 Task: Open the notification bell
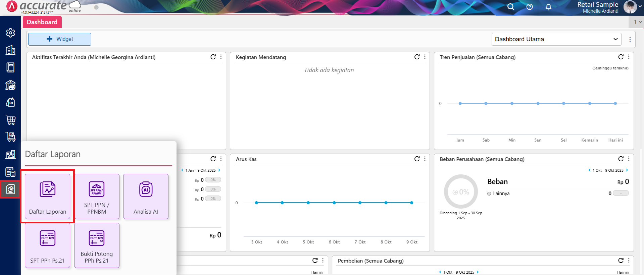pos(548,7)
